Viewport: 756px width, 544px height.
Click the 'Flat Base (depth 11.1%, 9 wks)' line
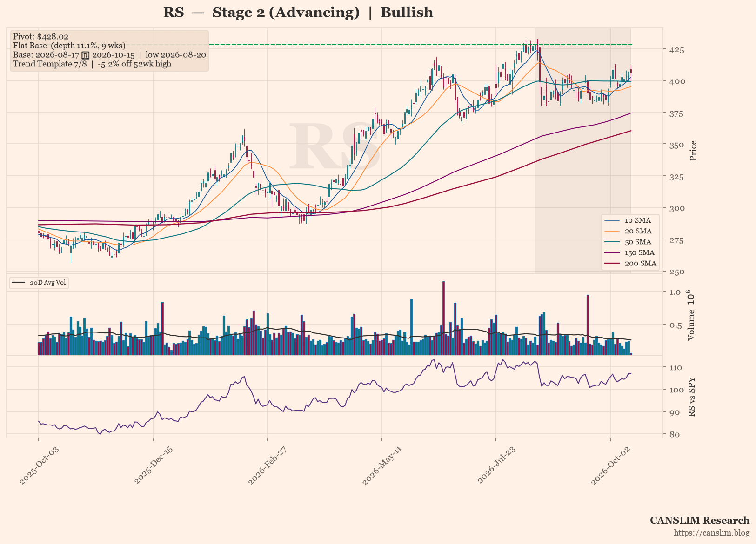[69, 46]
